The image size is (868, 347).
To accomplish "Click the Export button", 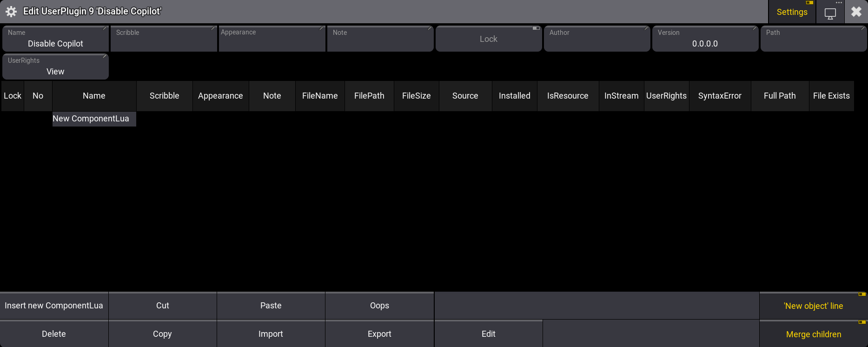I will click(379, 334).
